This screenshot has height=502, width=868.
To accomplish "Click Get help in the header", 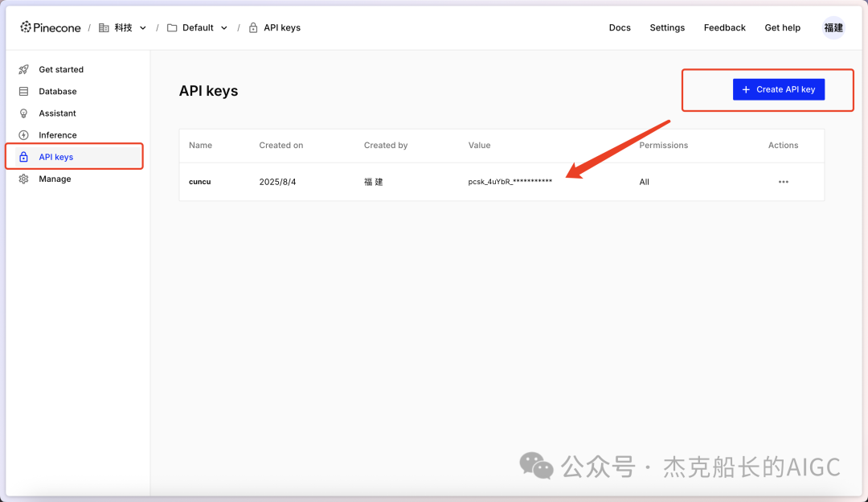I will (782, 27).
